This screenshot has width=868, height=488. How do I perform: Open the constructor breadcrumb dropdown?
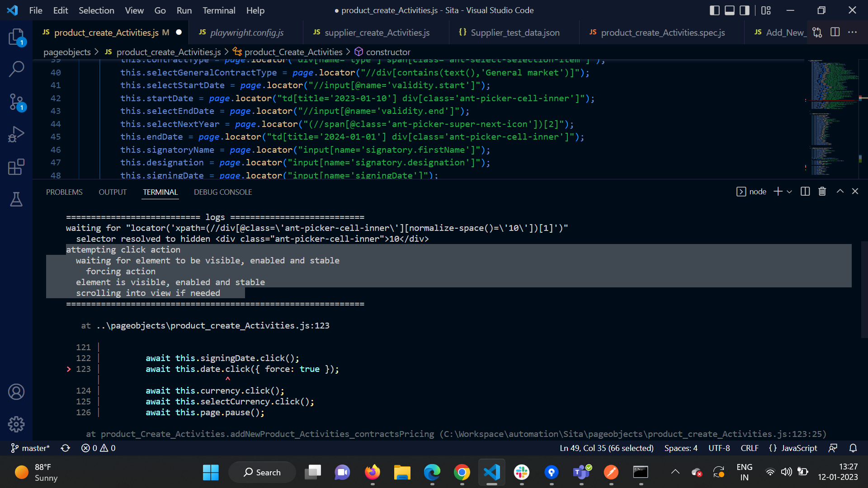(x=387, y=52)
